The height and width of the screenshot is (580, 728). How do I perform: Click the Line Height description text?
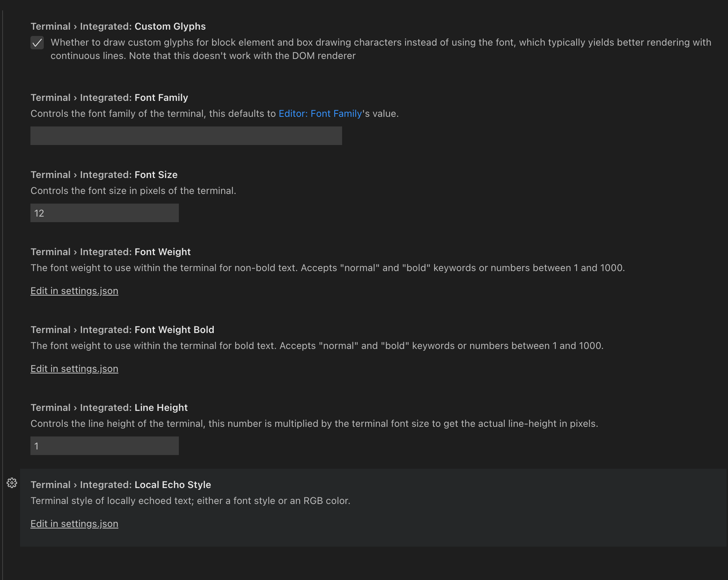[x=314, y=423]
